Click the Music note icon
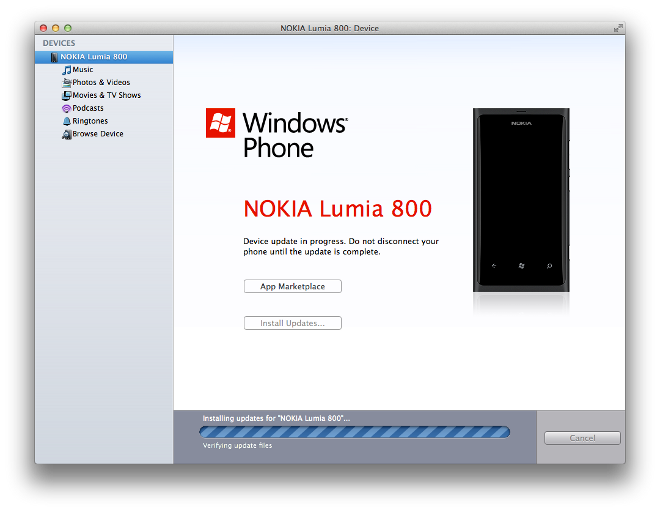The height and width of the screenshot is (512, 660). point(67,70)
